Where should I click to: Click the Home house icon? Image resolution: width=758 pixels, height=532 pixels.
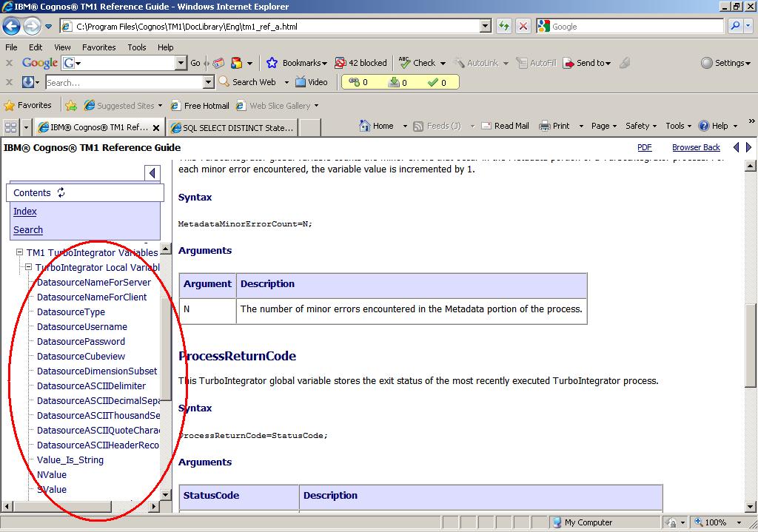click(364, 126)
